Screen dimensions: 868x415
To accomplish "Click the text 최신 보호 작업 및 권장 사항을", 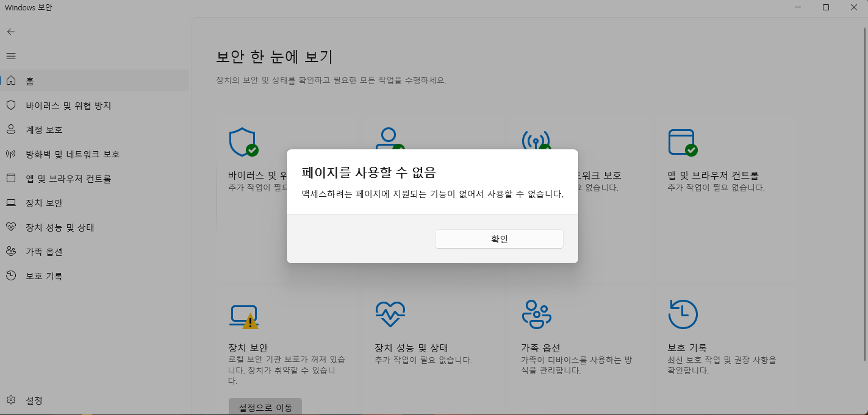I will click(x=722, y=365).
